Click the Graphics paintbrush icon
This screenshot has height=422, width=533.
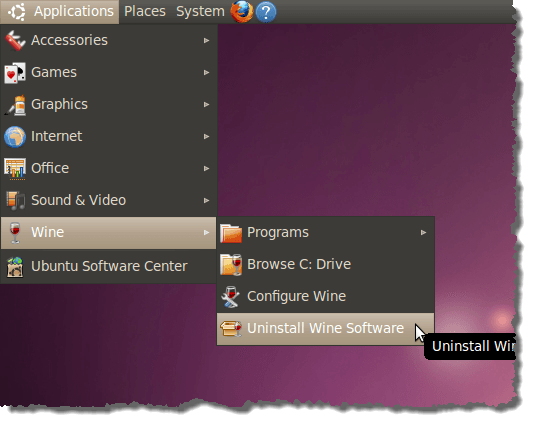(15, 105)
